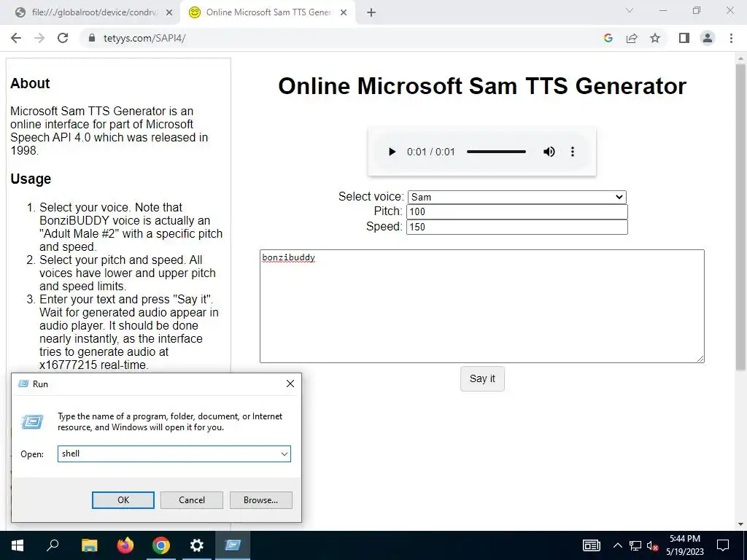Expand the Run dialog Open dropdown arrow
The height and width of the screenshot is (560, 747).
(285, 454)
